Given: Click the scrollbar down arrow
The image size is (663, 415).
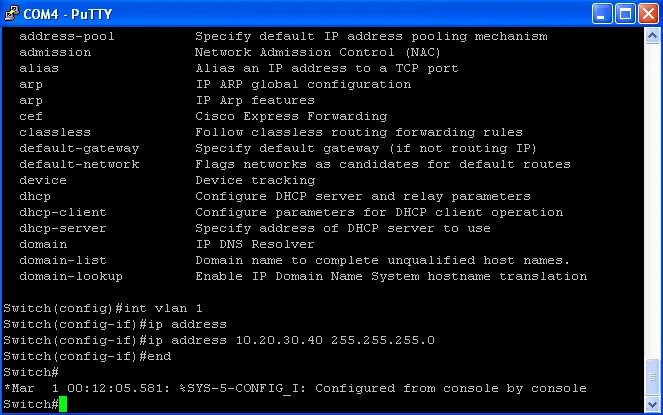Looking at the screenshot, I should point(652,404).
